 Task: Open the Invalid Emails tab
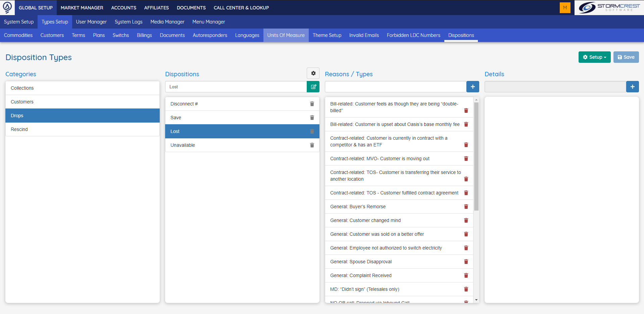point(364,35)
